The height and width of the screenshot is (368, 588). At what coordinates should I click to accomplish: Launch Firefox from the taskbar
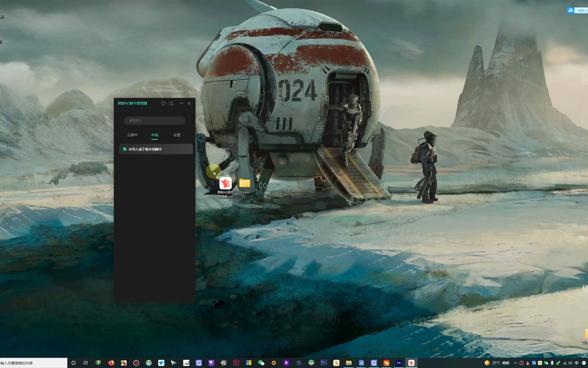coord(111,363)
